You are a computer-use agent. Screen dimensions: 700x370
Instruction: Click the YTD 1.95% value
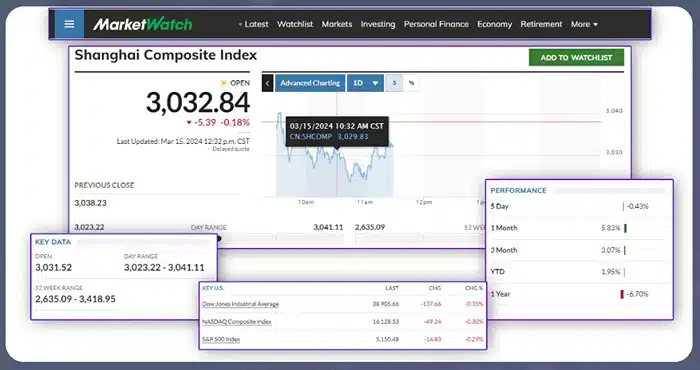[x=611, y=272]
